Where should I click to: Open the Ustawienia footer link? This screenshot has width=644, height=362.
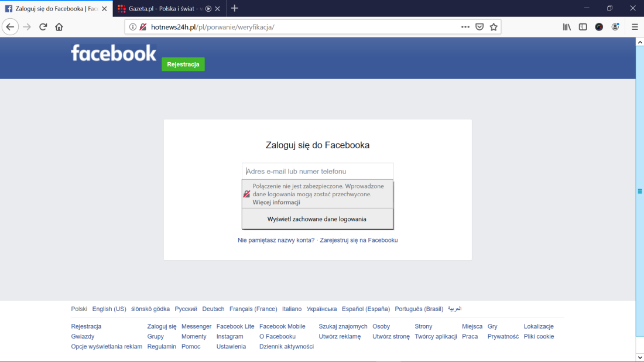pos(231,346)
